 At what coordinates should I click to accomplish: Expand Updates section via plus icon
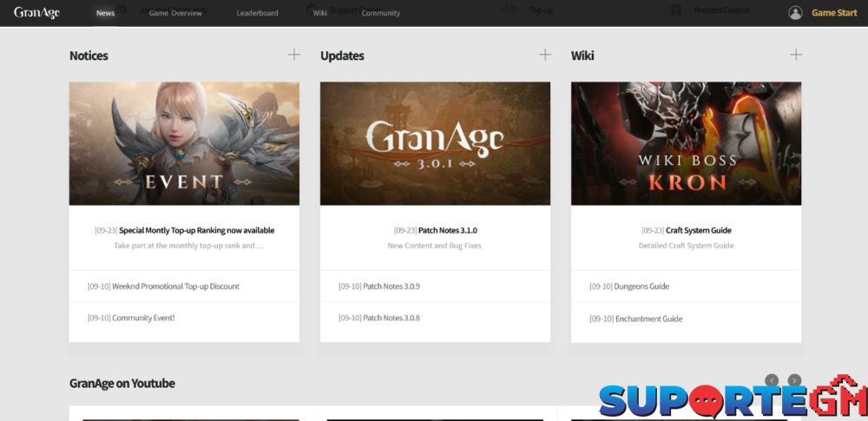pyautogui.click(x=545, y=55)
